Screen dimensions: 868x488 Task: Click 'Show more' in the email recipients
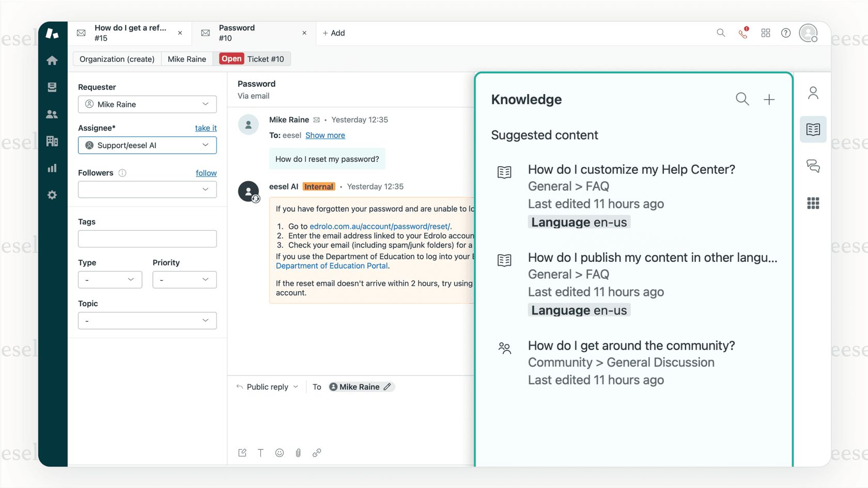pyautogui.click(x=325, y=135)
